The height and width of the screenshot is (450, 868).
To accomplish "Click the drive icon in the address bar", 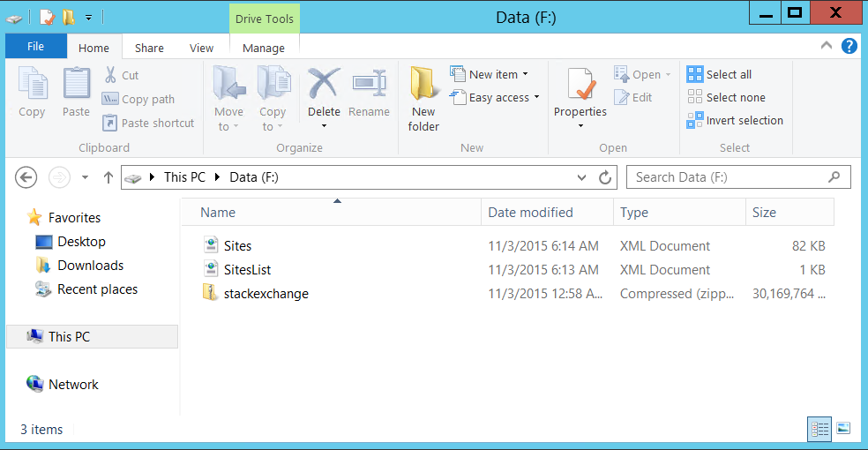I will [x=133, y=178].
